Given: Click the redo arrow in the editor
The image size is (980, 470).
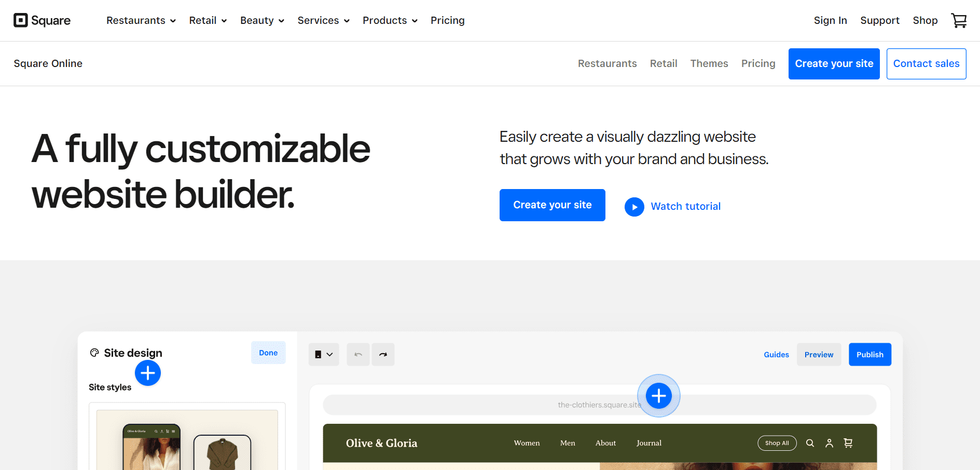Looking at the screenshot, I should click(x=383, y=354).
